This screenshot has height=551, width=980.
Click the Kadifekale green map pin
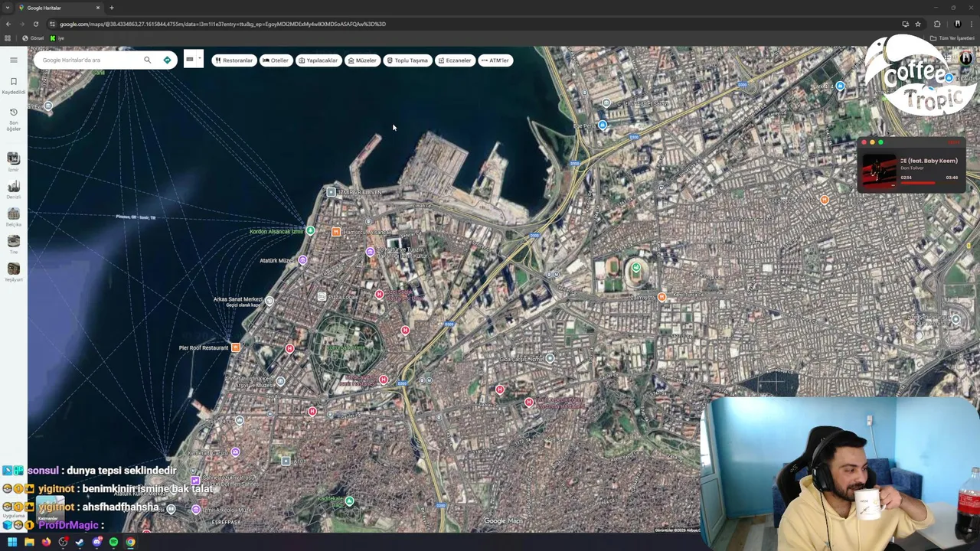coord(349,500)
